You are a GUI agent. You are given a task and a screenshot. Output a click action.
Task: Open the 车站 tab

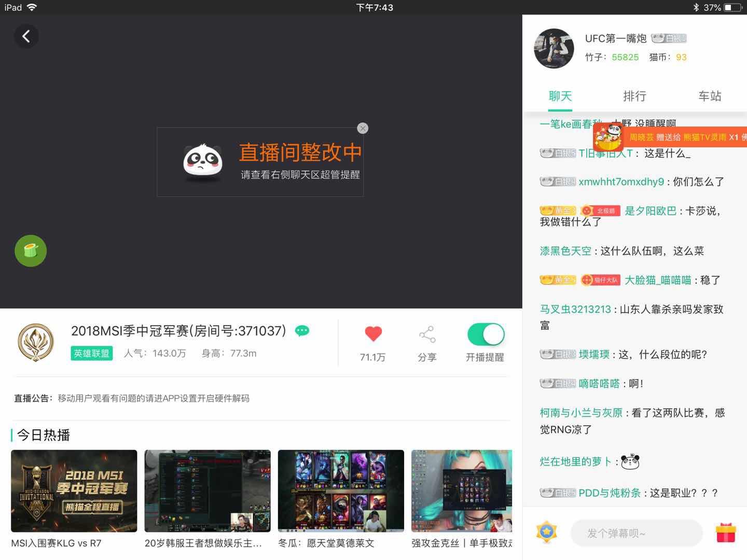coord(710,96)
